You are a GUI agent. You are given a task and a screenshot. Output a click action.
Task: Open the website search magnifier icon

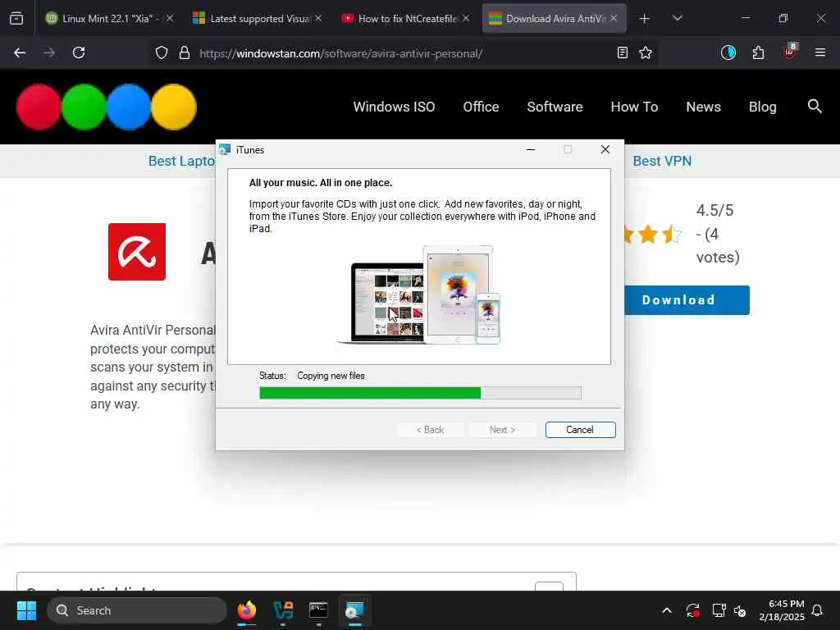pos(815,106)
